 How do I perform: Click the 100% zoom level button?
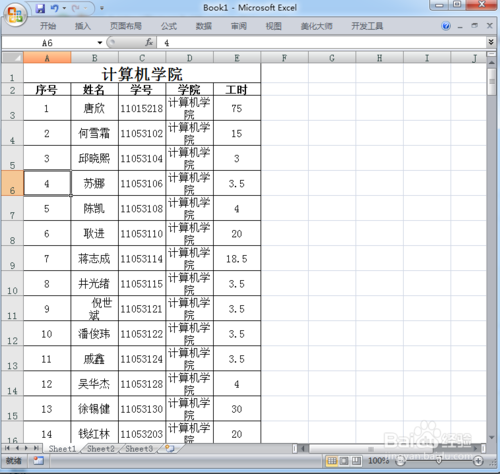378,461
